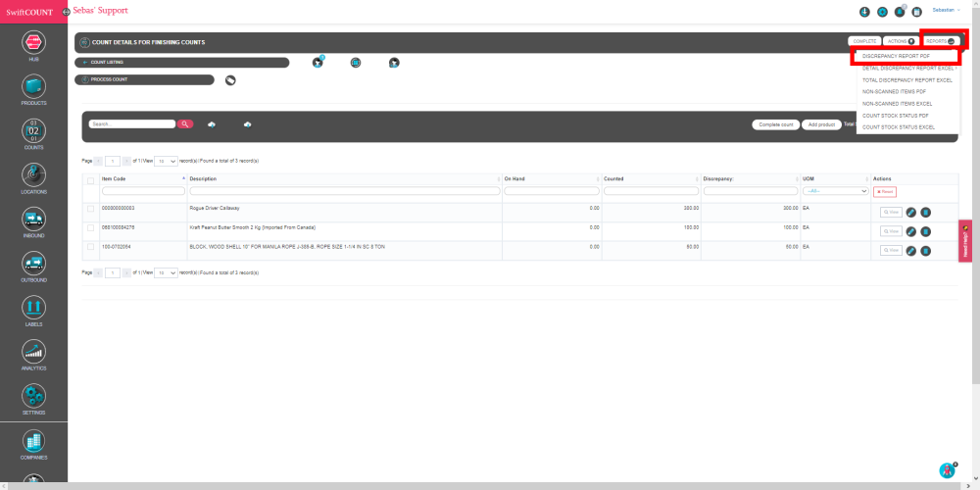Choose Detail Discrepancy Report Excel
Viewport: 980px width, 490px height.
tap(908, 69)
